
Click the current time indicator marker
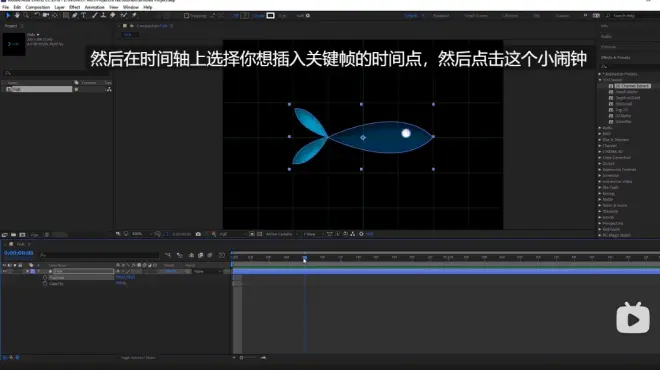tap(305, 258)
